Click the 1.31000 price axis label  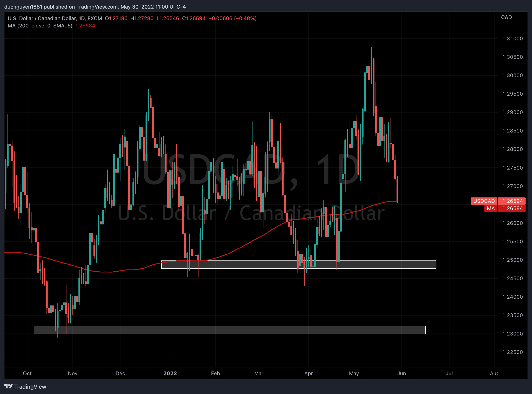pyautogui.click(x=512, y=39)
